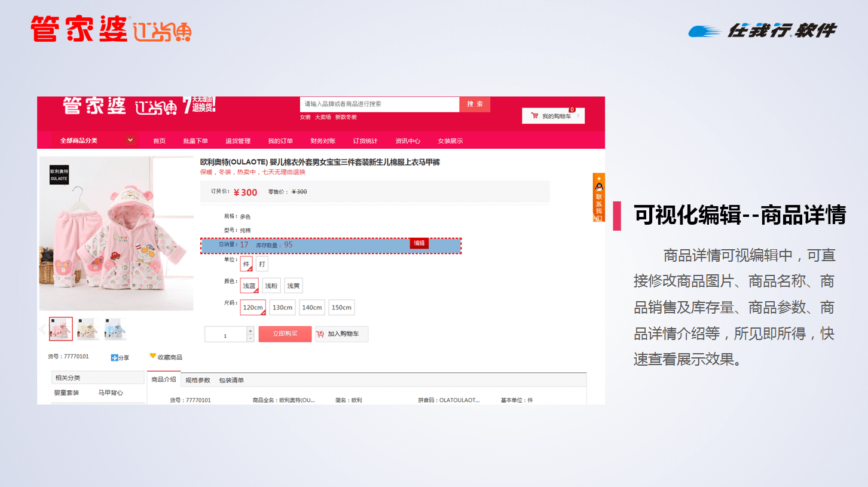The image size is (868, 487).
Task: Click the 联系我们 QQ contact icon
Action: [x=598, y=188]
